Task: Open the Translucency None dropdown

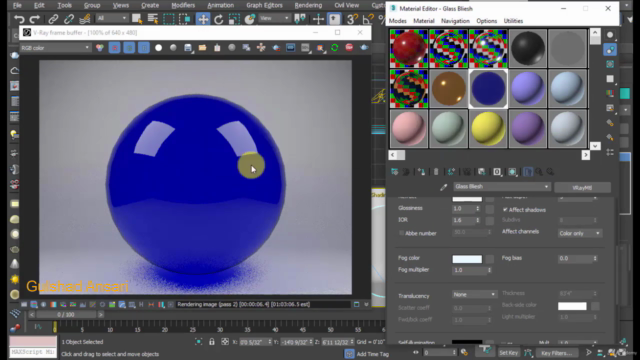Action: click(474, 294)
